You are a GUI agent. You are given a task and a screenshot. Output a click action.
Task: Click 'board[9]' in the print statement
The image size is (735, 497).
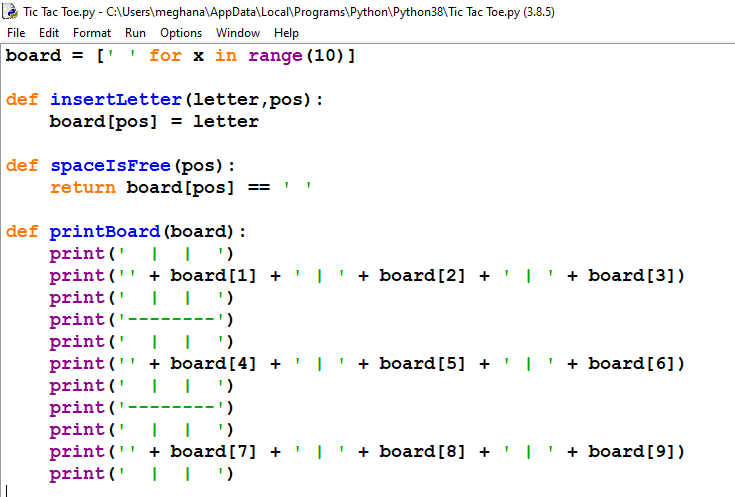631,452
